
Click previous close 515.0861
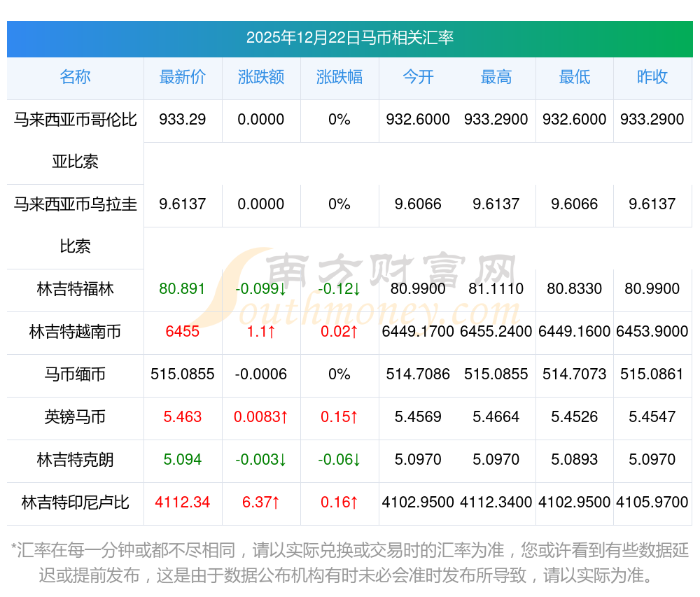[x=652, y=374]
